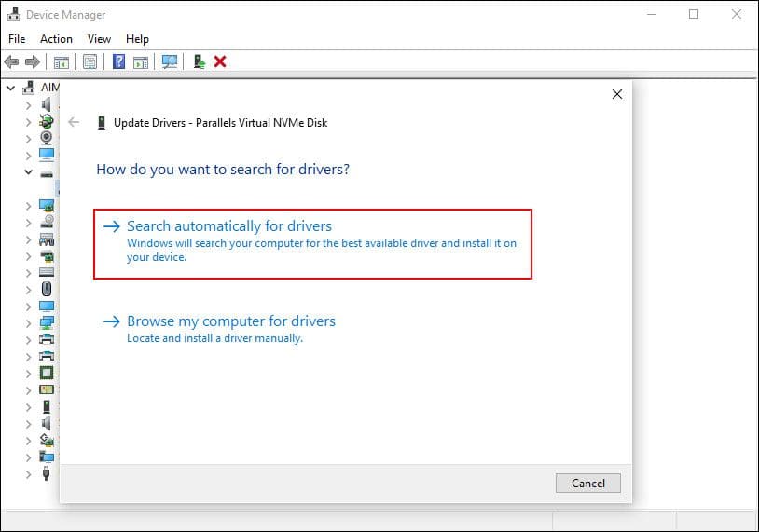Click Scan for hardware changes monitor icon
This screenshot has width=759, height=532.
(169, 61)
